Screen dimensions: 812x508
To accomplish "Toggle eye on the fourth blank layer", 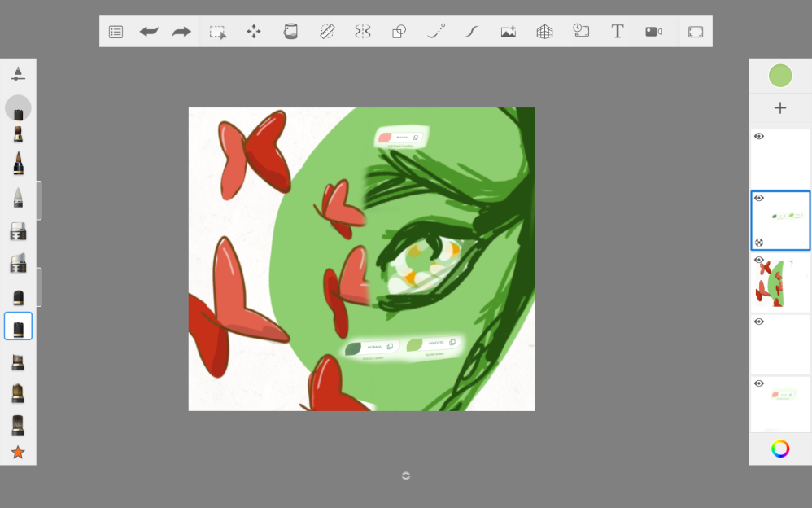I will pyautogui.click(x=759, y=322).
